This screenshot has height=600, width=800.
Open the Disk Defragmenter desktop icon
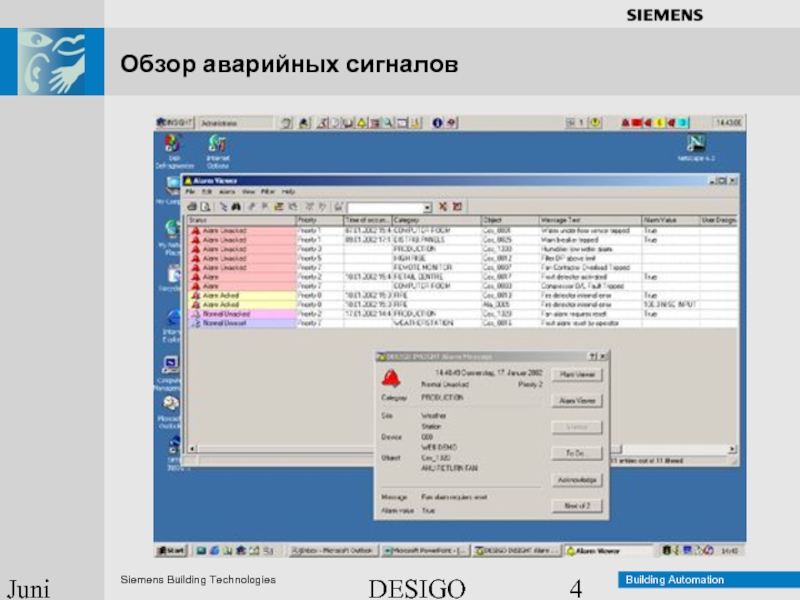pyautogui.click(x=173, y=152)
